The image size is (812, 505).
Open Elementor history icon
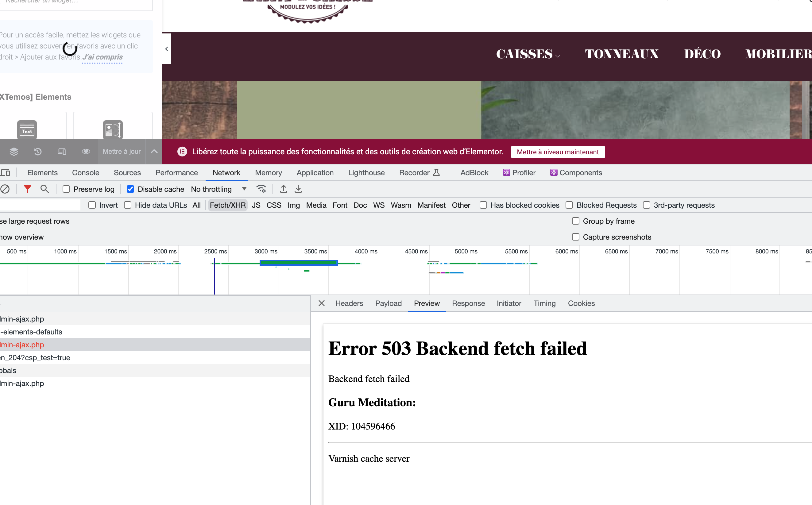38,152
